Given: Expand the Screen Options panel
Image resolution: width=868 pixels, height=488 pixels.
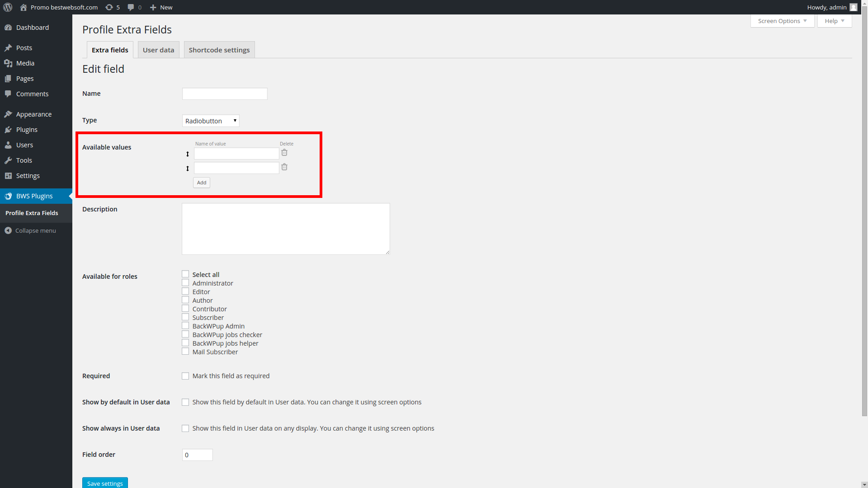Looking at the screenshot, I should click(x=782, y=21).
